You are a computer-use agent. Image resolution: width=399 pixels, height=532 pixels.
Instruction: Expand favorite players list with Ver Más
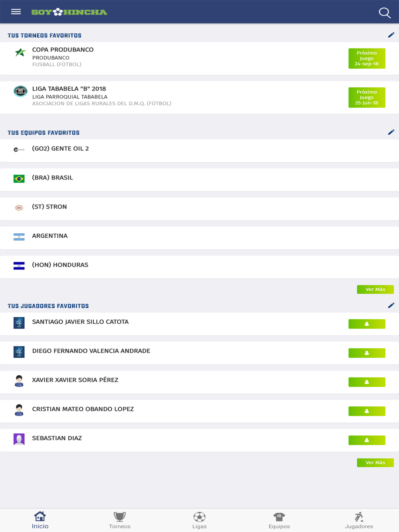click(375, 463)
